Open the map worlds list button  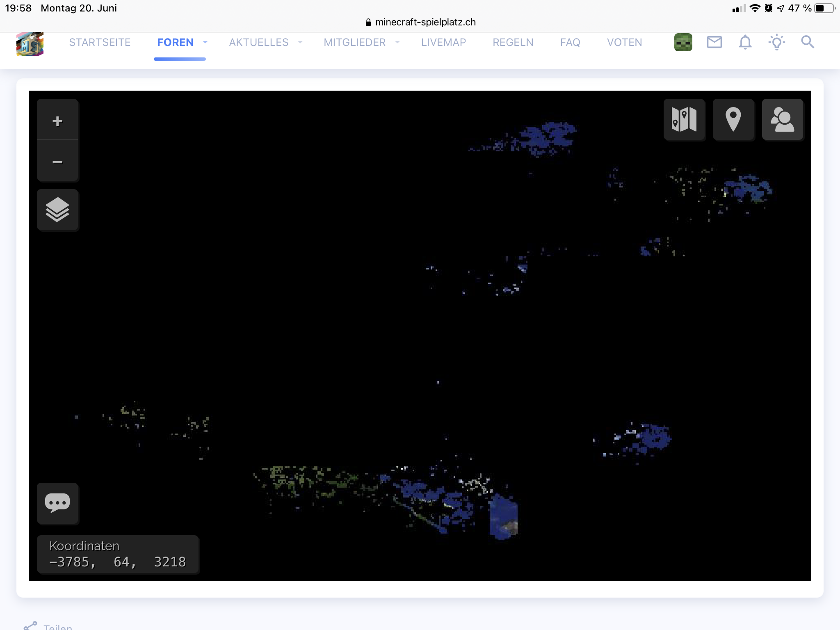click(684, 120)
